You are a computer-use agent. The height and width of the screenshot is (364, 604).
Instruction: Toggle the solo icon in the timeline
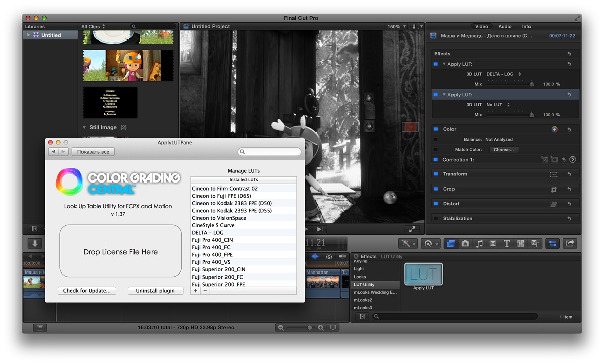(x=328, y=256)
